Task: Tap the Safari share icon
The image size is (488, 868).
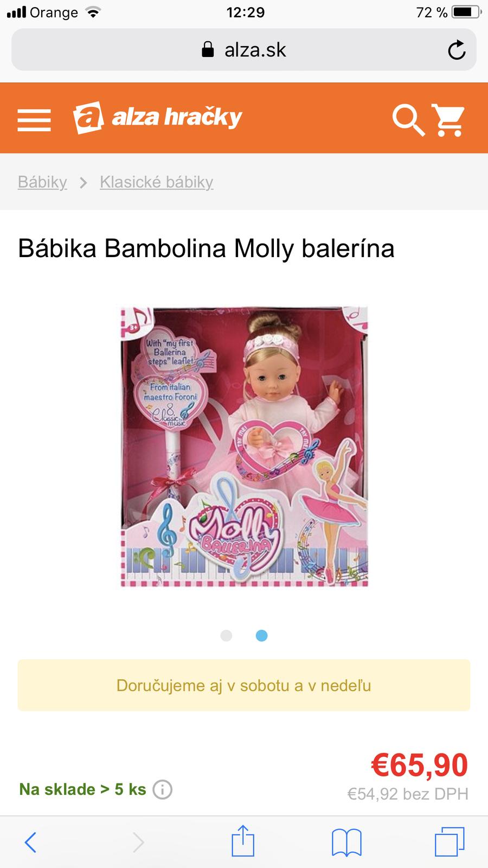Action: click(243, 841)
